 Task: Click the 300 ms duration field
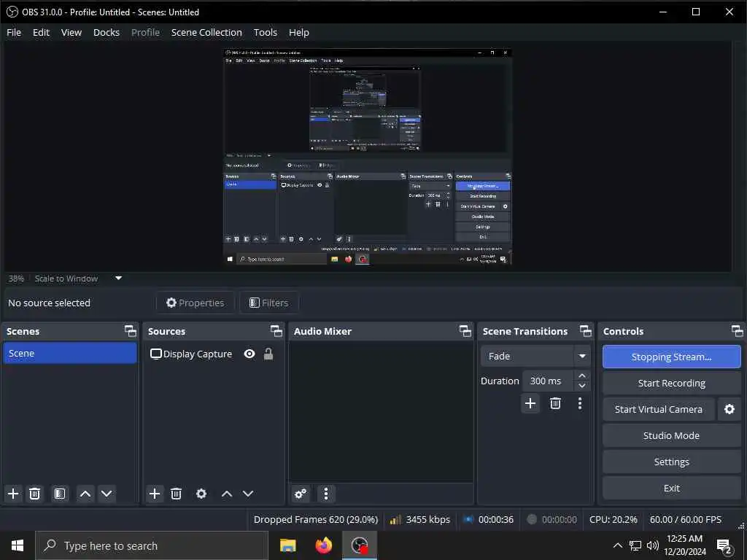pos(548,381)
